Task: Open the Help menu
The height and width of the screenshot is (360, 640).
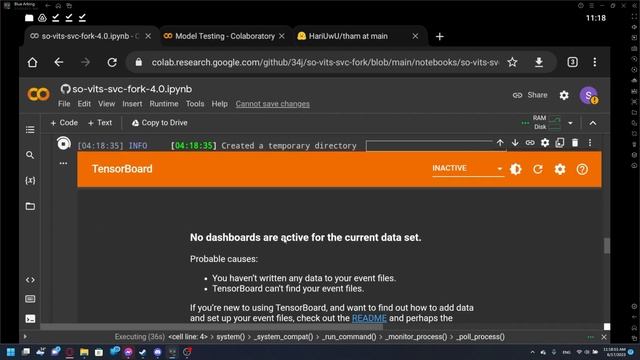Action: tap(219, 104)
